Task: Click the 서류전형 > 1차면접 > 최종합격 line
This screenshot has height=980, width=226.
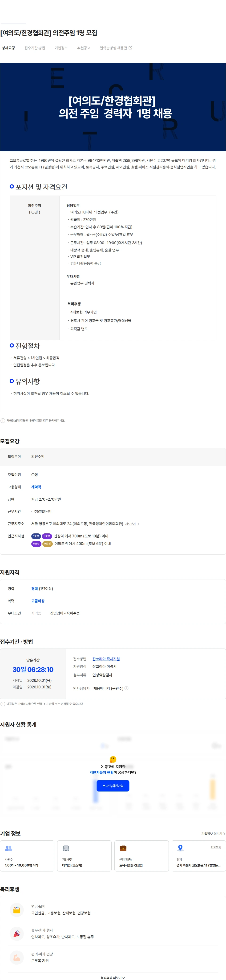Action: tap(36, 358)
